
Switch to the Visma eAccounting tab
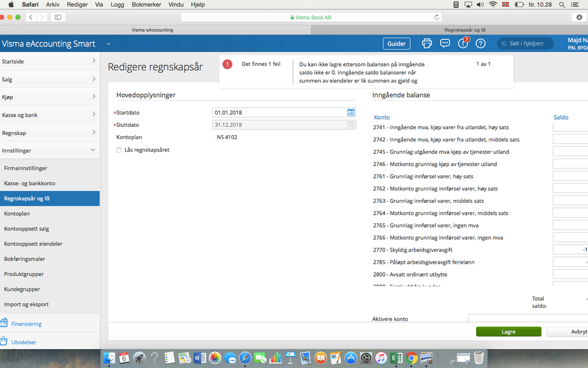[152, 29]
